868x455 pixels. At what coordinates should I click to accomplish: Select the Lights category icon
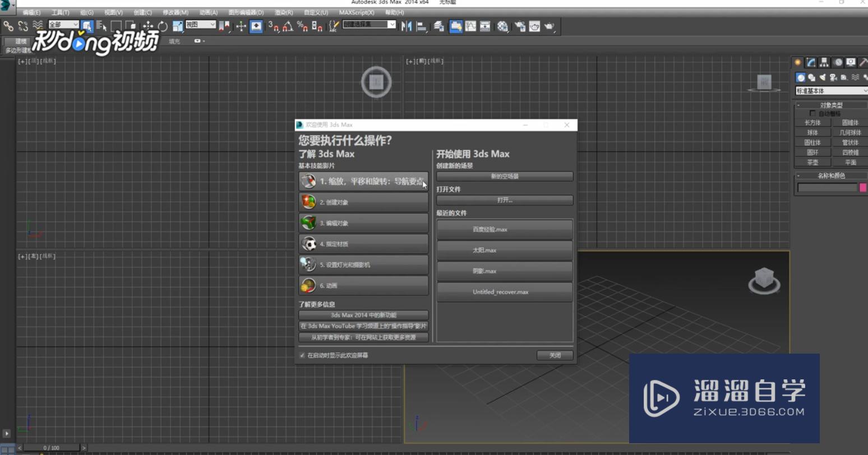click(x=823, y=77)
